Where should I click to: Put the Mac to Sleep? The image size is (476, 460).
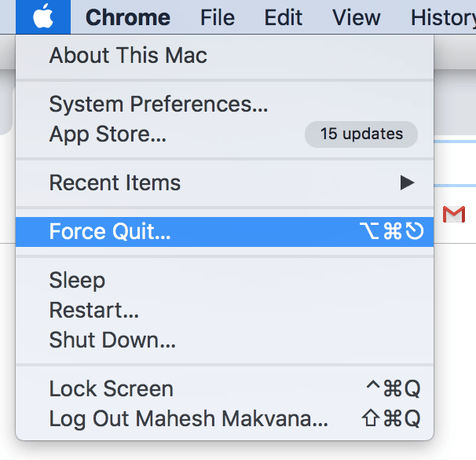pyautogui.click(x=225, y=280)
